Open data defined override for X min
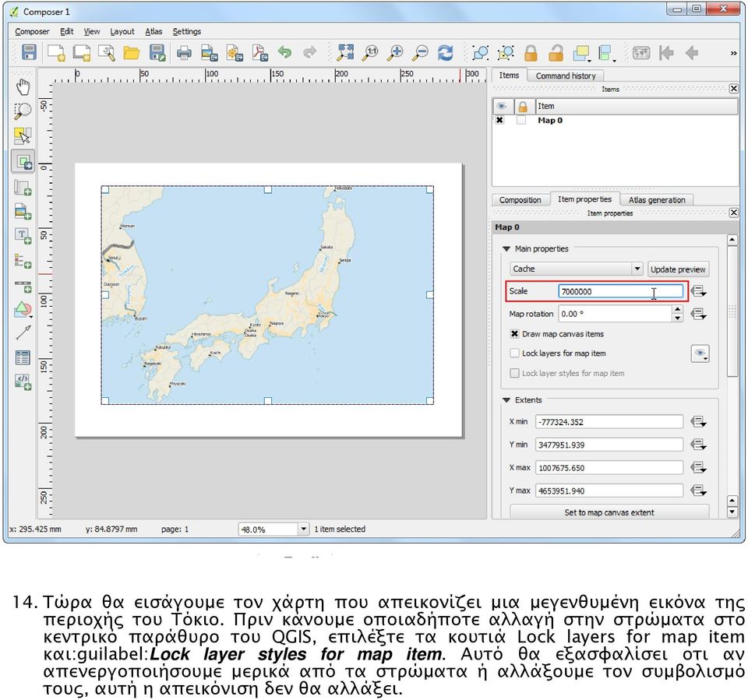Image resolution: width=748 pixels, height=700 pixels. coord(699,421)
